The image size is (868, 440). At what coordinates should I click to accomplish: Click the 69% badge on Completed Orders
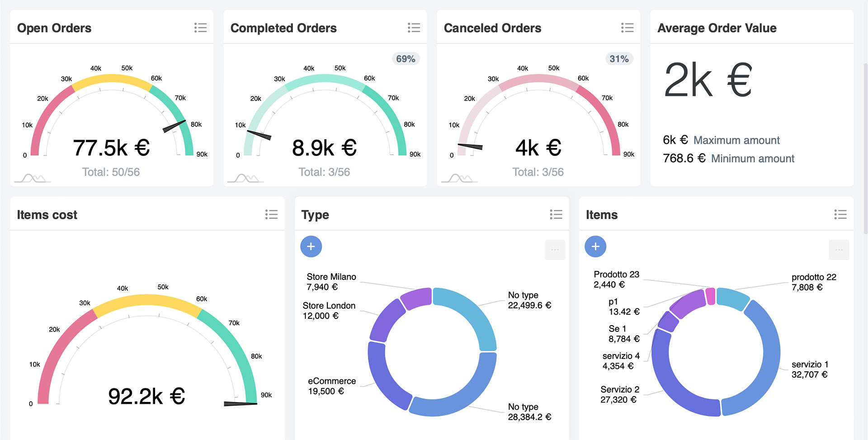pyautogui.click(x=405, y=58)
